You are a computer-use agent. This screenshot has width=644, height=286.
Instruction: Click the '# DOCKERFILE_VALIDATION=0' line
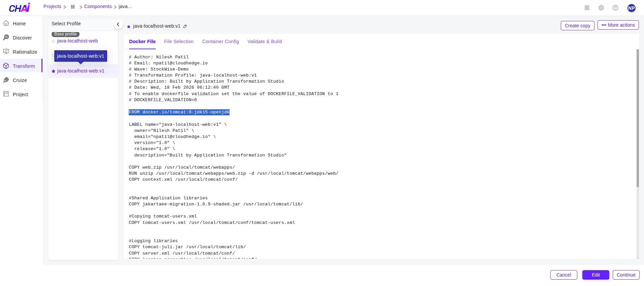click(x=163, y=100)
